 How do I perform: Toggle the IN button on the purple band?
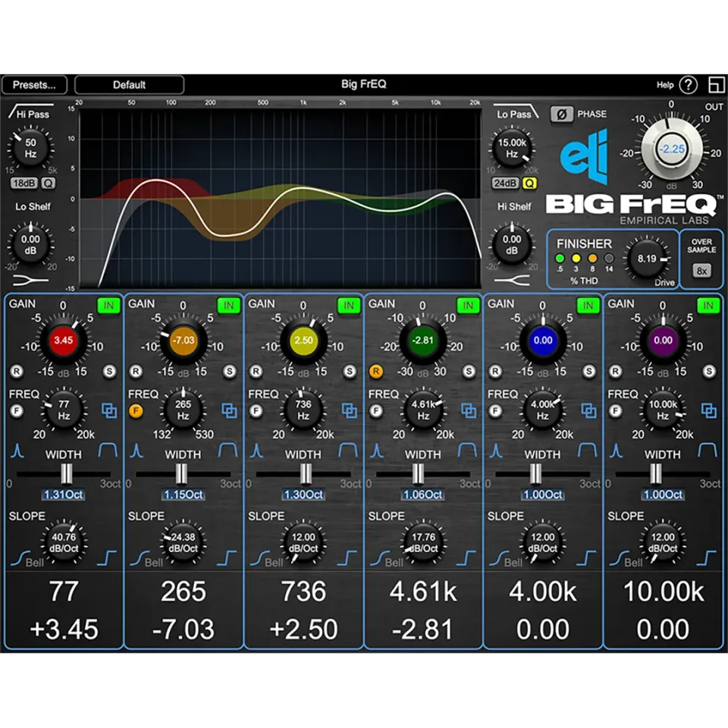click(708, 306)
